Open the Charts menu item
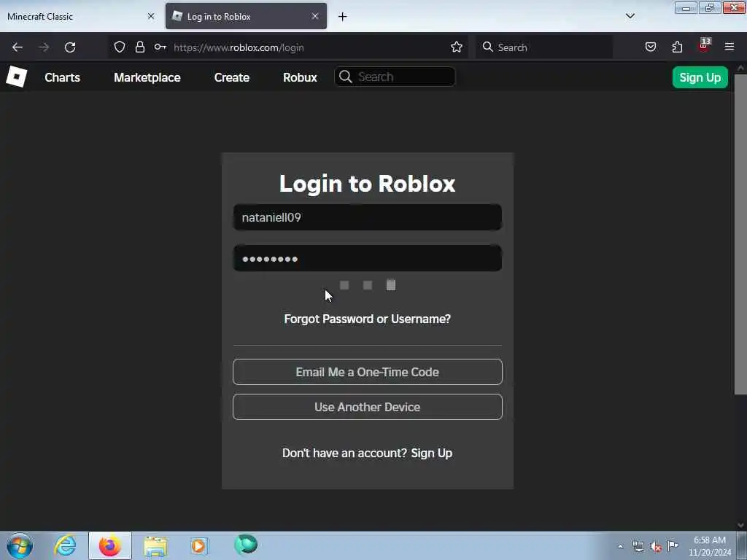The height and width of the screenshot is (560, 747). (x=63, y=77)
